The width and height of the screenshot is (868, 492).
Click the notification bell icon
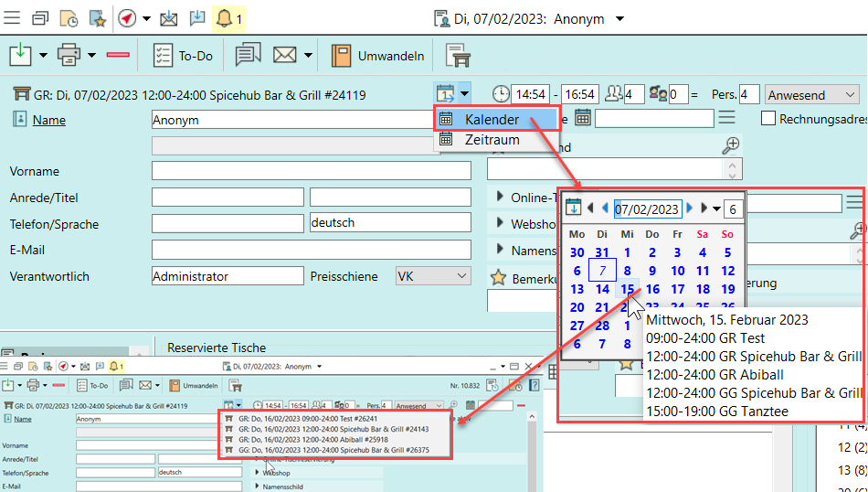pos(224,17)
